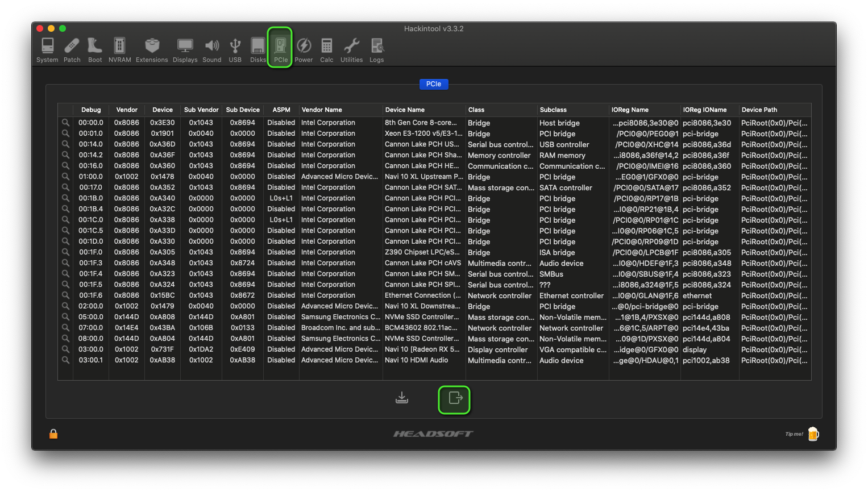Click the download PCI IDs icon below the table
This screenshot has width=868, height=492.
(x=402, y=398)
